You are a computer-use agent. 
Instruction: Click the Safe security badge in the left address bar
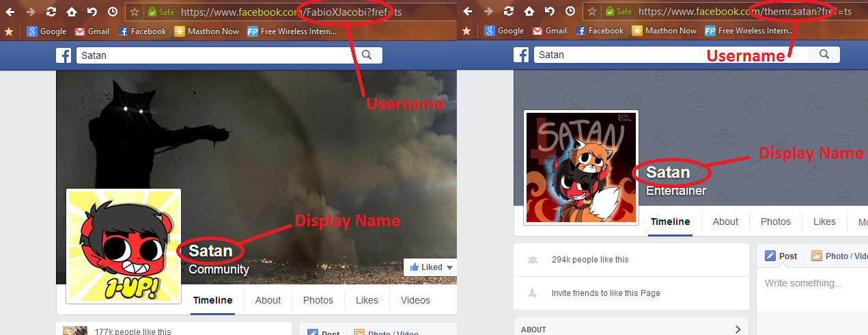(x=160, y=12)
